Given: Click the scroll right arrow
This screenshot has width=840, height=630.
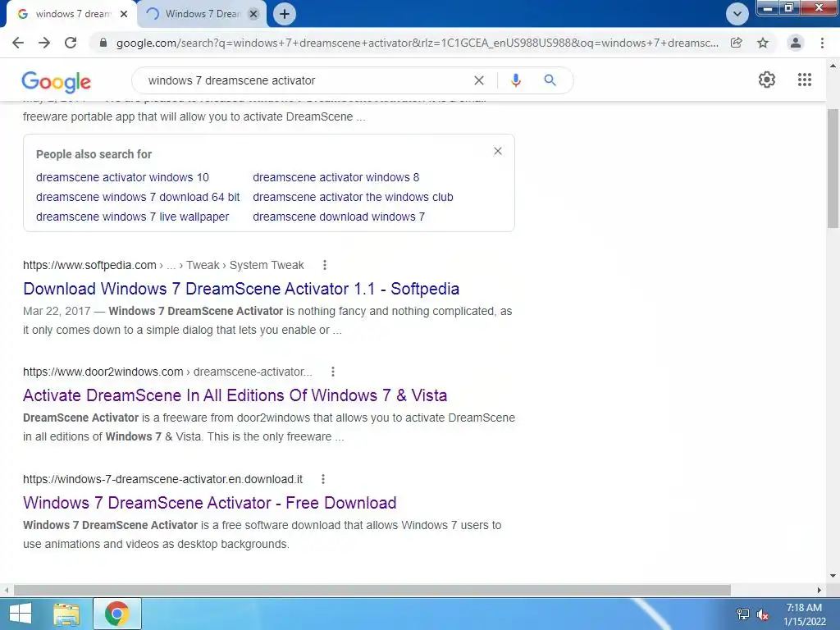Looking at the screenshot, I should [x=819, y=591].
